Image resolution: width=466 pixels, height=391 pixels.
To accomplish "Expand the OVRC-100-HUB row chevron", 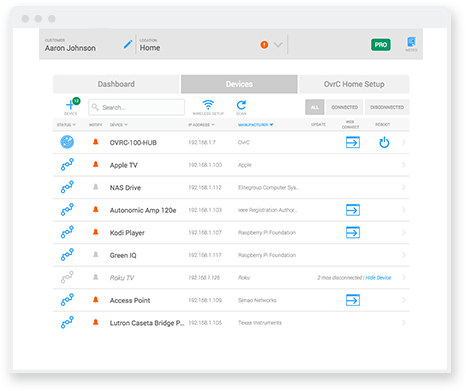I will [404, 142].
